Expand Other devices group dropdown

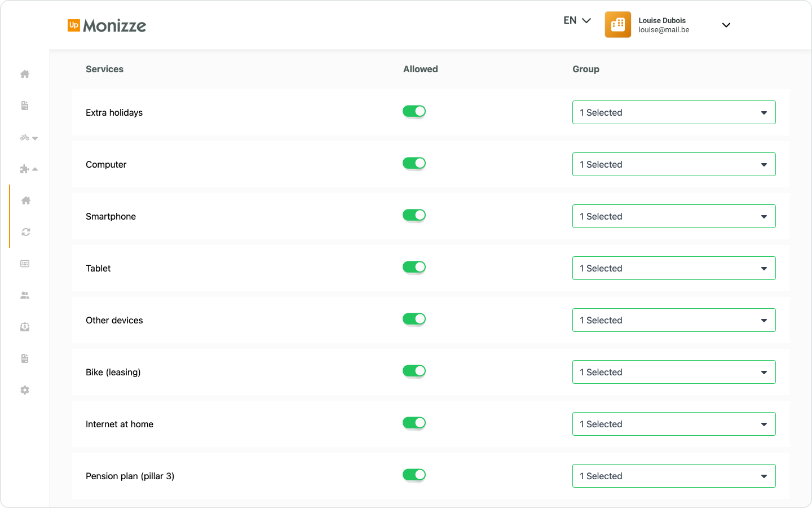[674, 320]
